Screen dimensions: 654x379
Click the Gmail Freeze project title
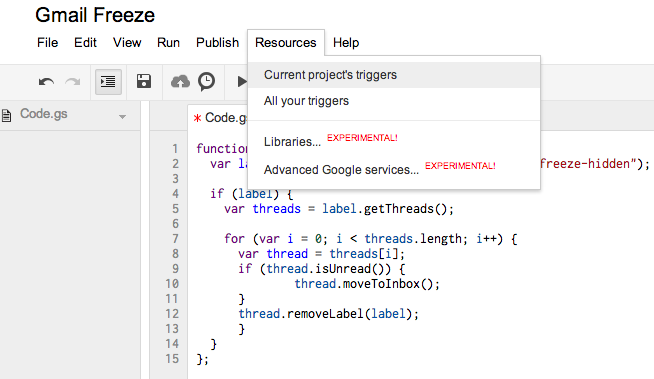pos(95,15)
